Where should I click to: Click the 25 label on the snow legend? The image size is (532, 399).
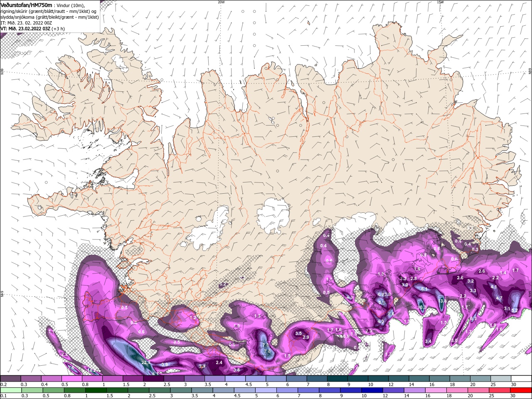click(x=493, y=384)
